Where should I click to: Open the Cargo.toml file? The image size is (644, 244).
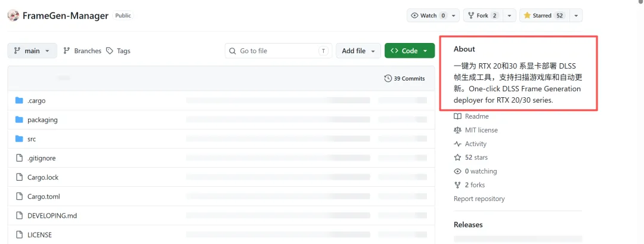(44, 196)
